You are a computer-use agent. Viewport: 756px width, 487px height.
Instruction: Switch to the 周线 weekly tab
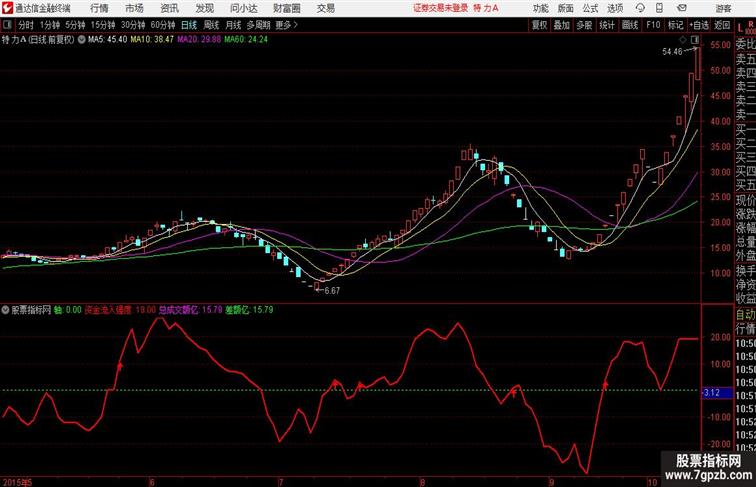[211, 25]
